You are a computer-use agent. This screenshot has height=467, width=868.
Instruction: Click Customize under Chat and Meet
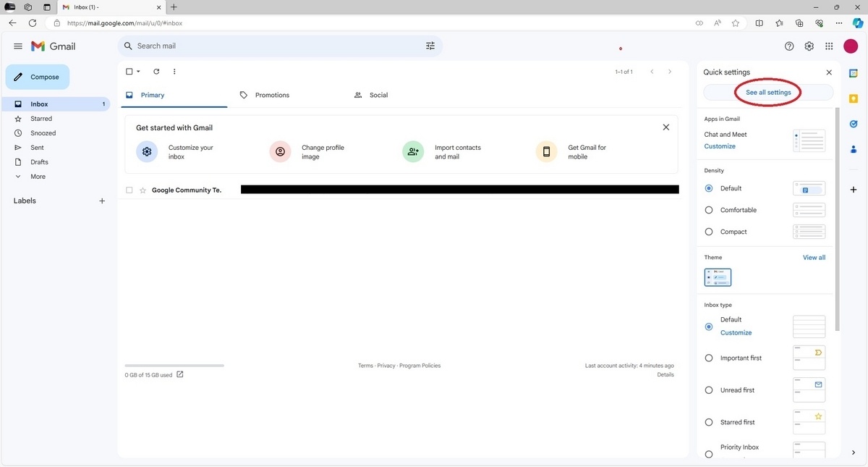tap(720, 146)
